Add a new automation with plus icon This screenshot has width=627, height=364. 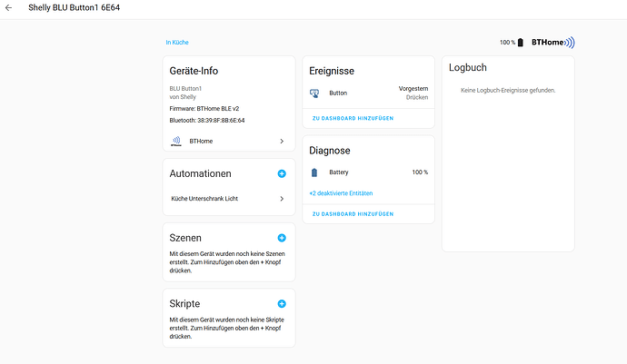pyautogui.click(x=282, y=173)
